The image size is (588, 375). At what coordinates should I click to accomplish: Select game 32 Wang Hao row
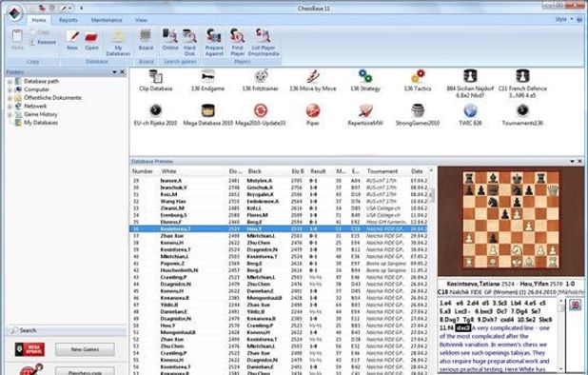click(279, 202)
